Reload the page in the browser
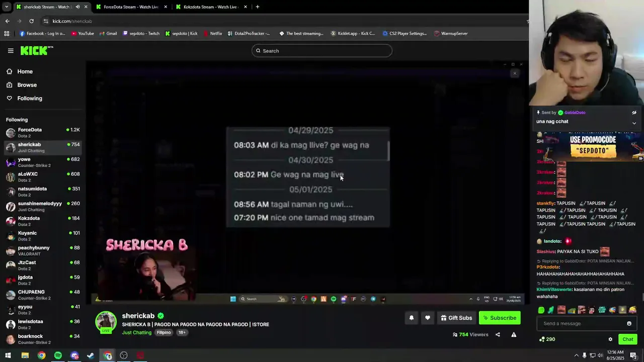Screen dimensions: 644x362 [31, 21]
